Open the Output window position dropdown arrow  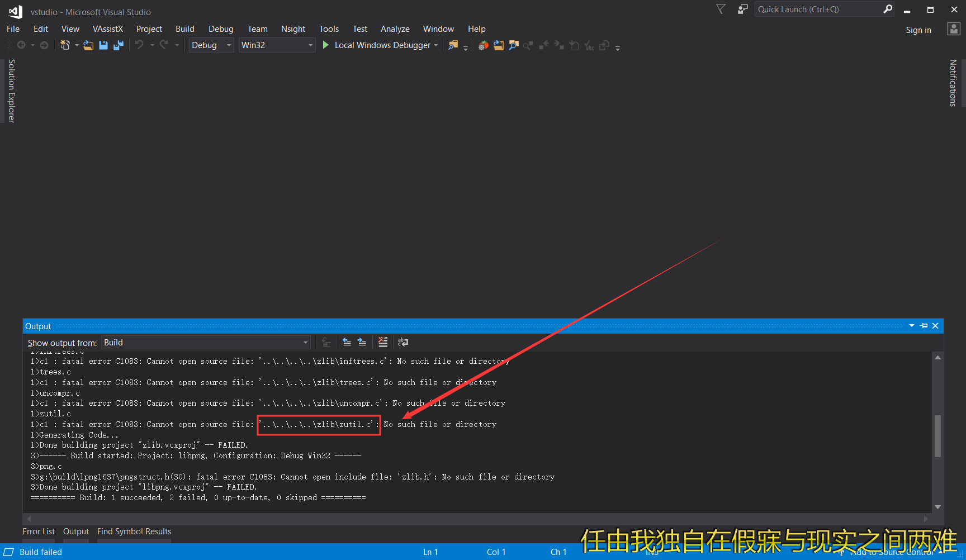pyautogui.click(x=912, y=326)
